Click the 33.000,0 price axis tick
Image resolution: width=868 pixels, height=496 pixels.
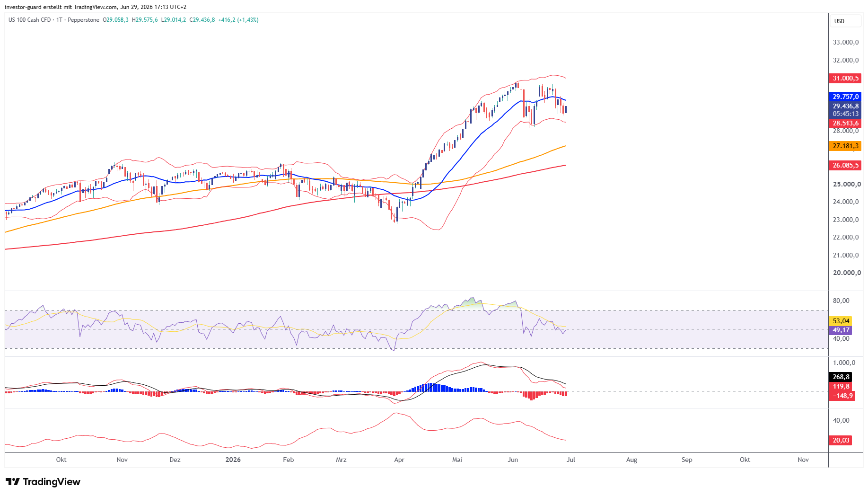point(845,42)
